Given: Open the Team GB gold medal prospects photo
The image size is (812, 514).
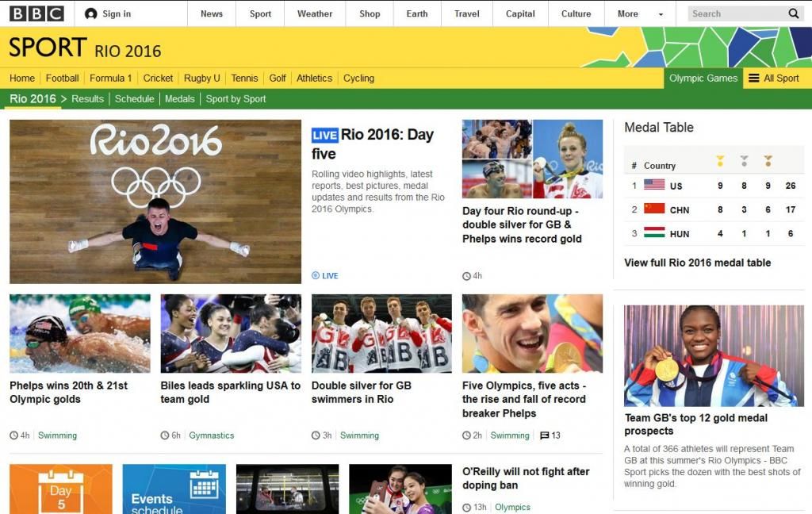Looking at the screenshot, I should (714, 355).
